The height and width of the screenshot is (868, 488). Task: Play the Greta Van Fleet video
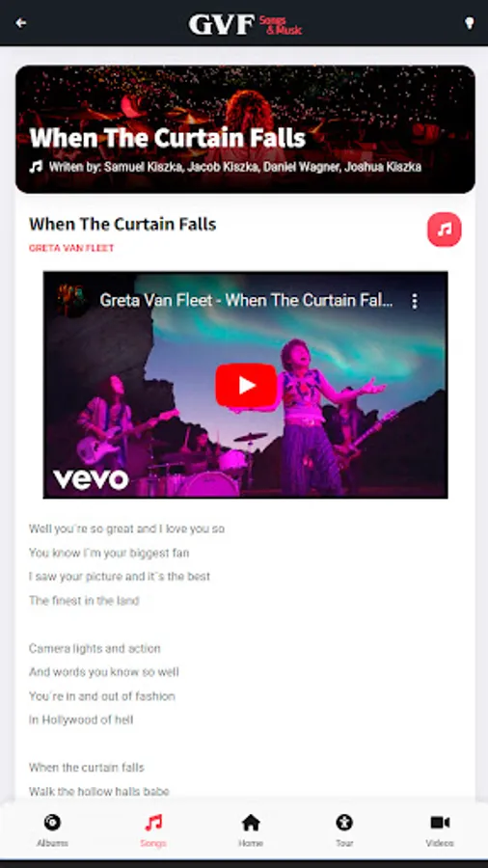[x=246, y=385]
